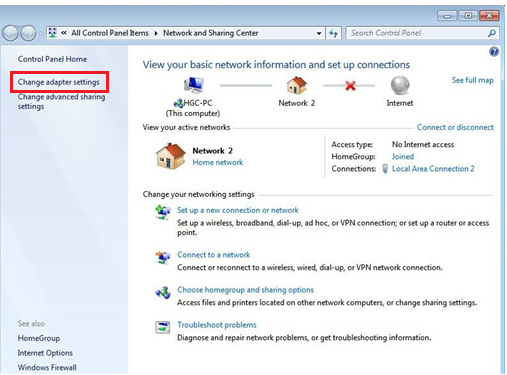Open Change adapter settings
507x375 pixels.
tap(59, 82)
